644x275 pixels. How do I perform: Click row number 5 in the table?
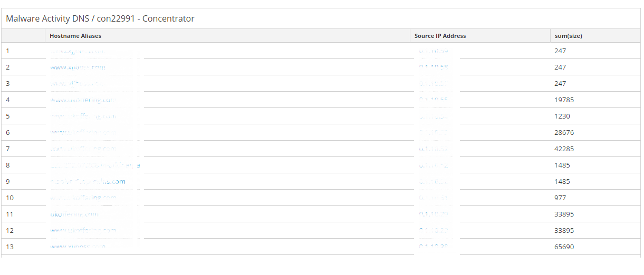pos(8,116)
